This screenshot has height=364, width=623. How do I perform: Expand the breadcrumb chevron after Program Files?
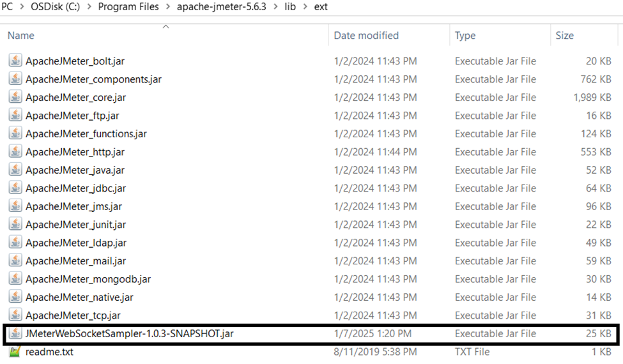167,7
